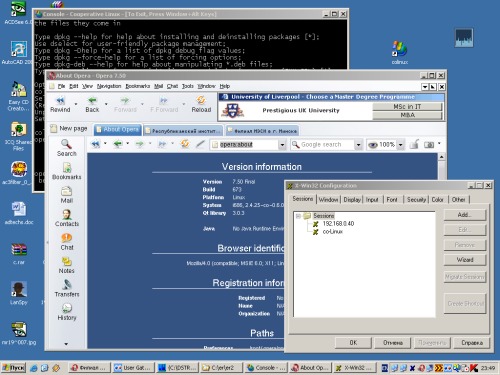Open the Google search dropdown arrow
The image size is (500, 375).
(358, 144)
